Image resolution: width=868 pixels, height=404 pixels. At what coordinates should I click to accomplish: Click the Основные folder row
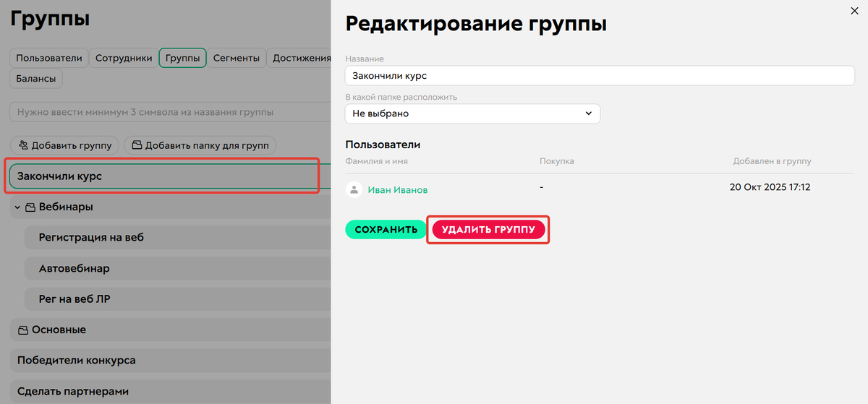pos(170,330)
